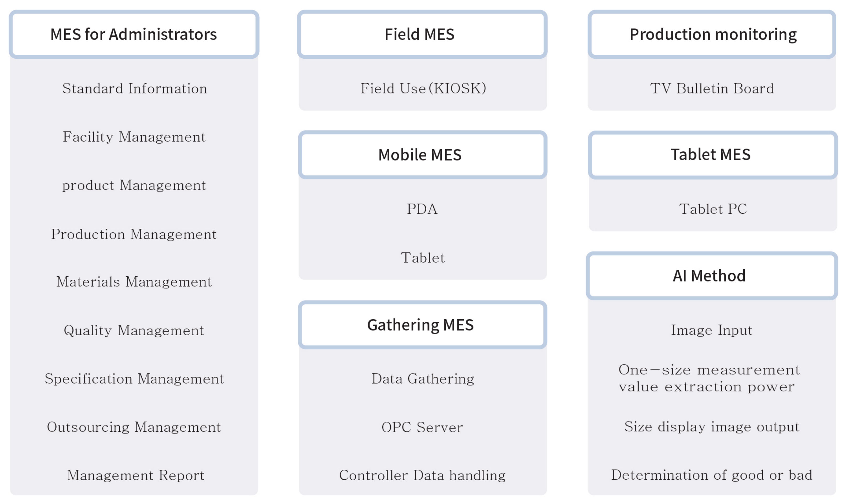Image resolution: width=850 pixels, height=504 pixels.
Task: Select Facility Management entry
Action: click(134, 137)
